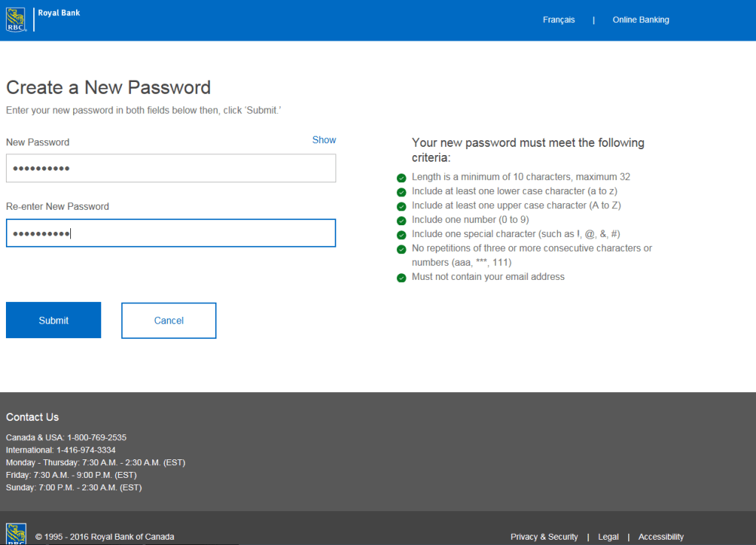This screenshot has width=756, height=545.
Task: Submit the new password
Action: [53, 321]
